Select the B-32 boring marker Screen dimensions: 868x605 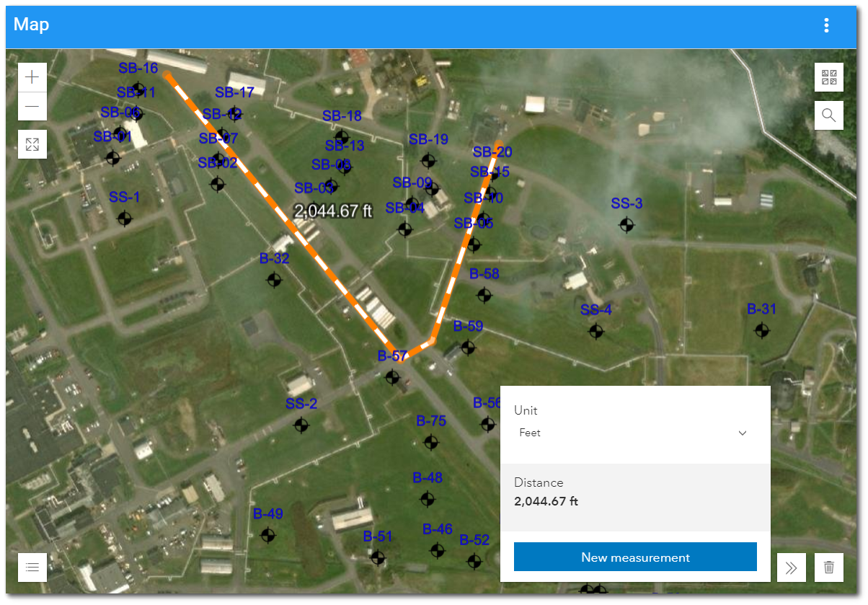point(274,280)
